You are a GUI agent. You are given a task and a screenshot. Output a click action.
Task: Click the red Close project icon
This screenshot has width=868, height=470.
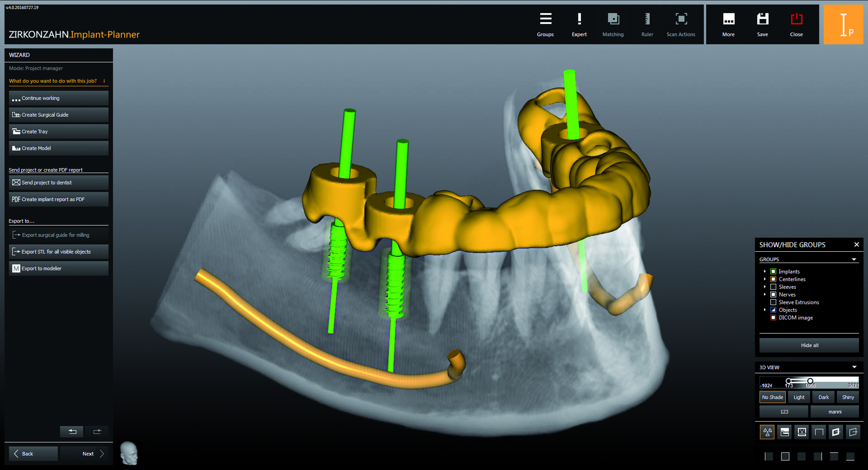pyautogui.click(x=796, y=24)
